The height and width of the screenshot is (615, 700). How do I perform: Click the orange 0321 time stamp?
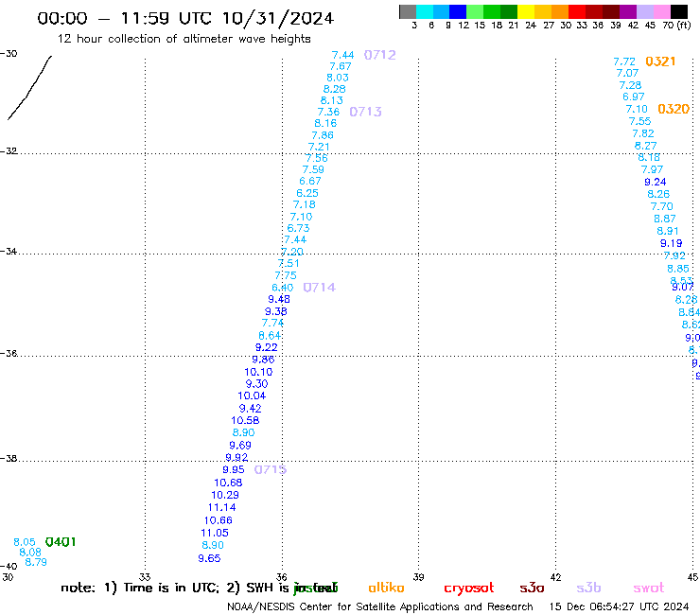tap(660, 61)
